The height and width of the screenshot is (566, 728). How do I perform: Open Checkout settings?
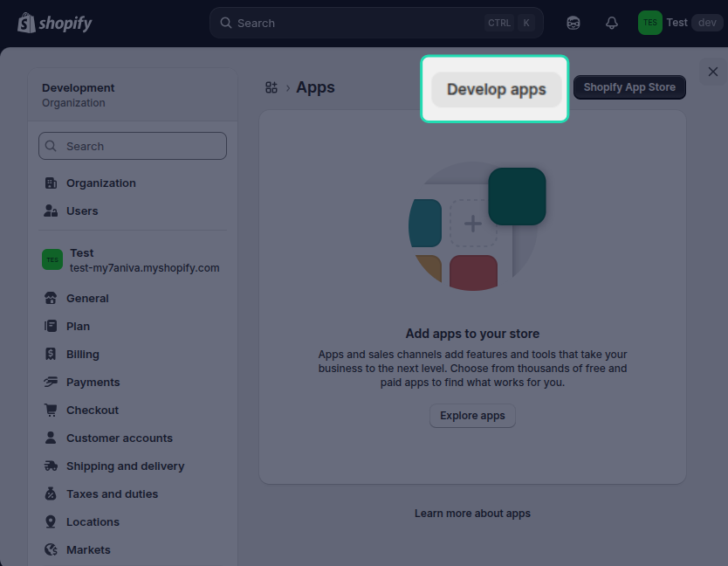[133, 410]
